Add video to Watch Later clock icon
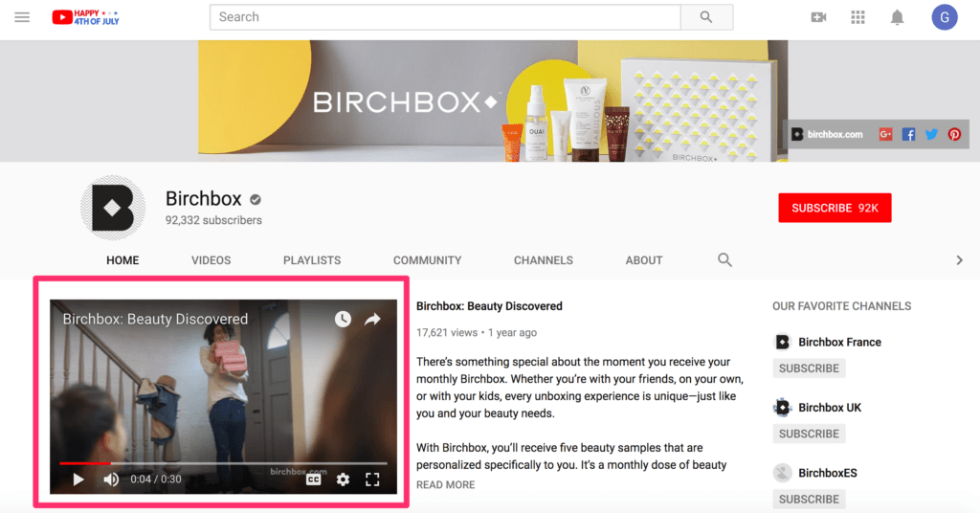The height and width of the screenshot is (513, 980). pyautogui.click(x=343, y=320)
